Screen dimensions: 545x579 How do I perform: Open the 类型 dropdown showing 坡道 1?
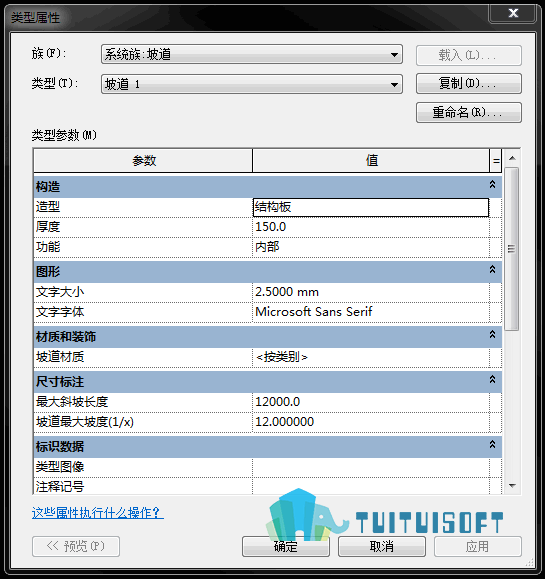[x=251, y=84]
